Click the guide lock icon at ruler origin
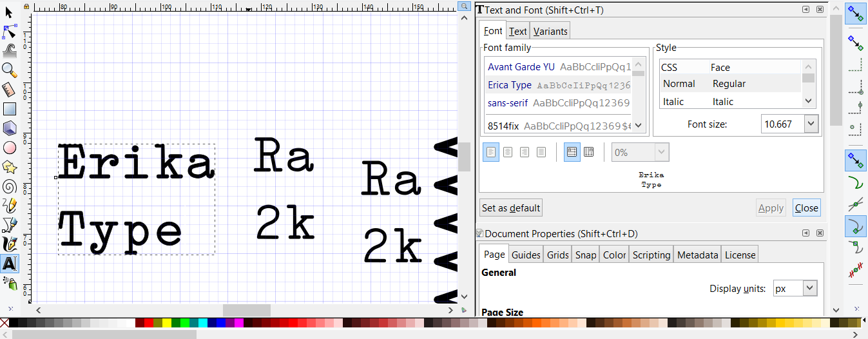This screenshot has height=339, width=868. (x=28, y=6)
